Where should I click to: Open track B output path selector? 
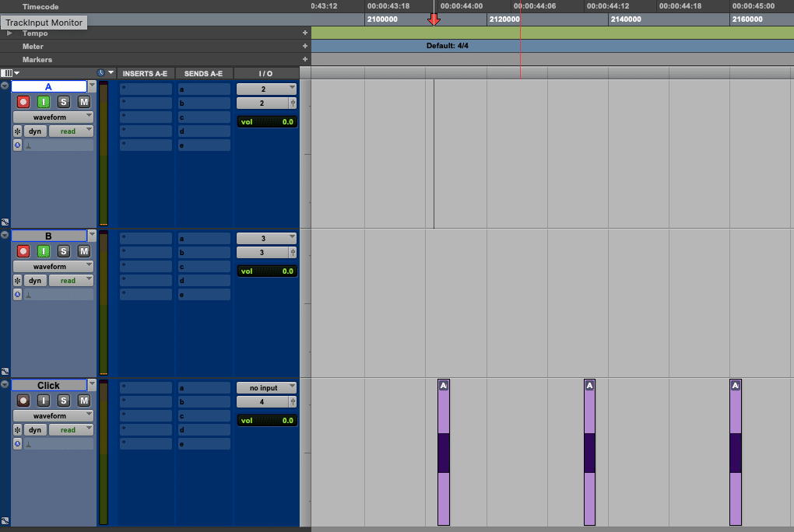[262, 253]
